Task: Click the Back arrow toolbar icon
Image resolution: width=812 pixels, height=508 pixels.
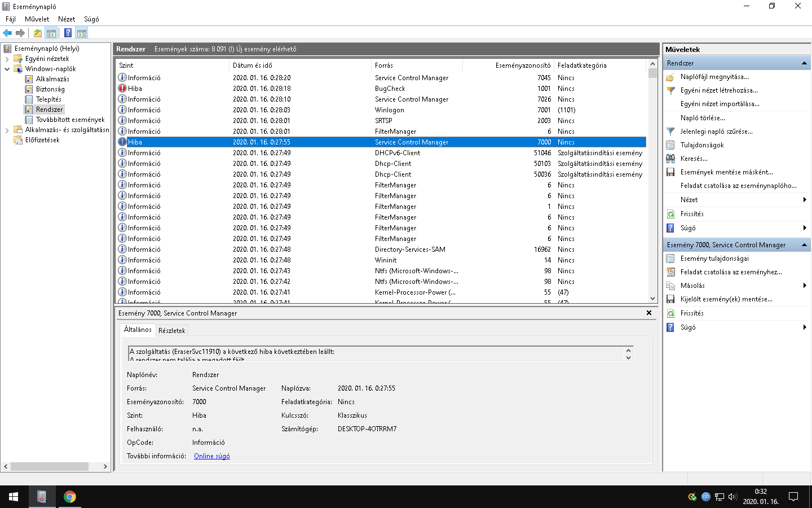Action: pyautogui.click(x=7, y=33)
